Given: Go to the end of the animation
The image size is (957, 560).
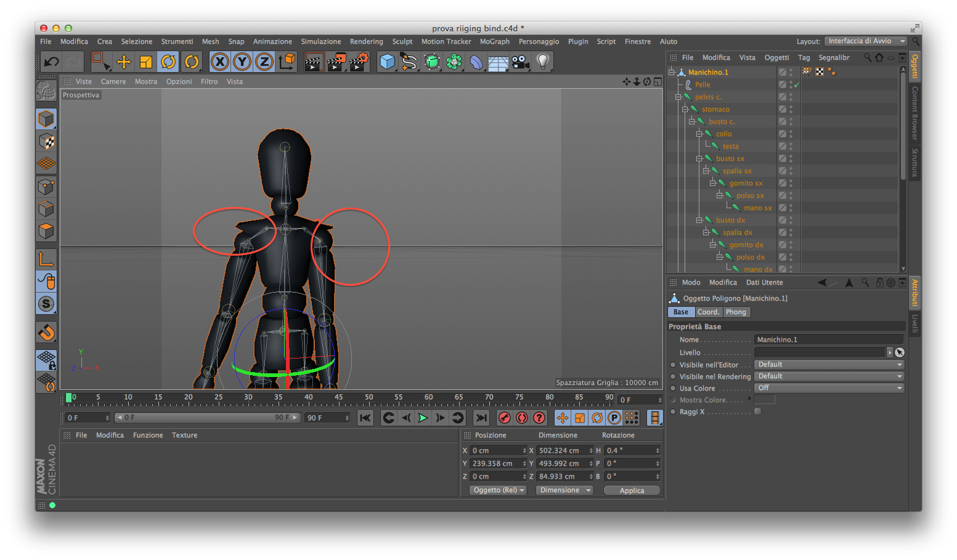Looking at the screenshot, I should (x=481, y=418).
